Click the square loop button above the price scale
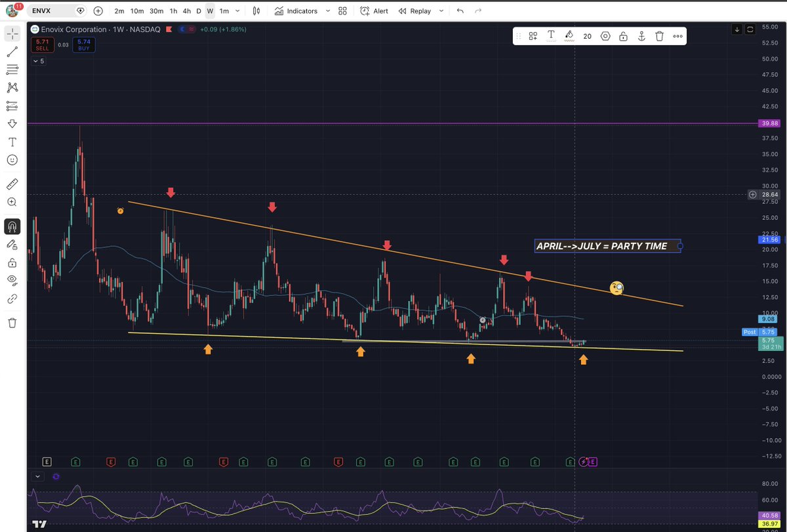This screenshot has width=787, height=532. tap(750, 29)
